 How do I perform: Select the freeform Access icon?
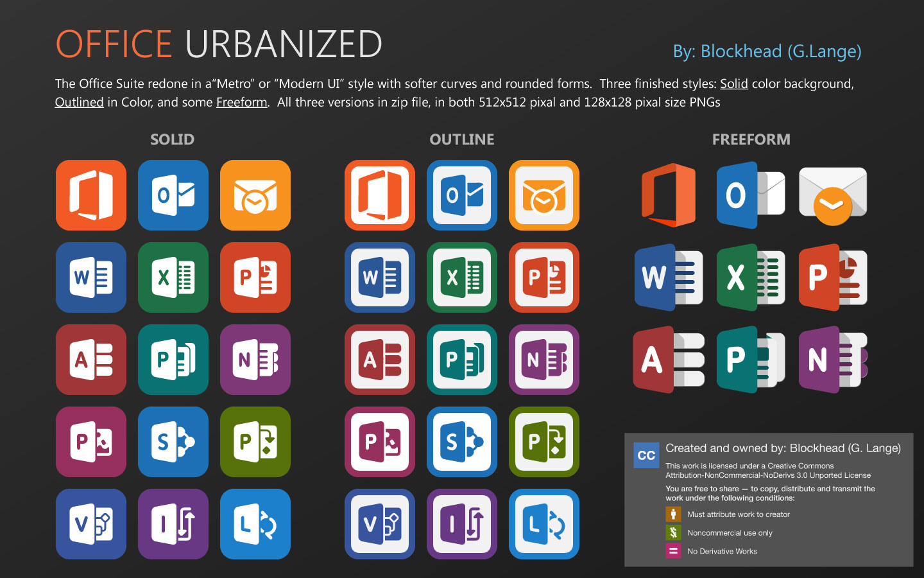click(x=669, y=360)
